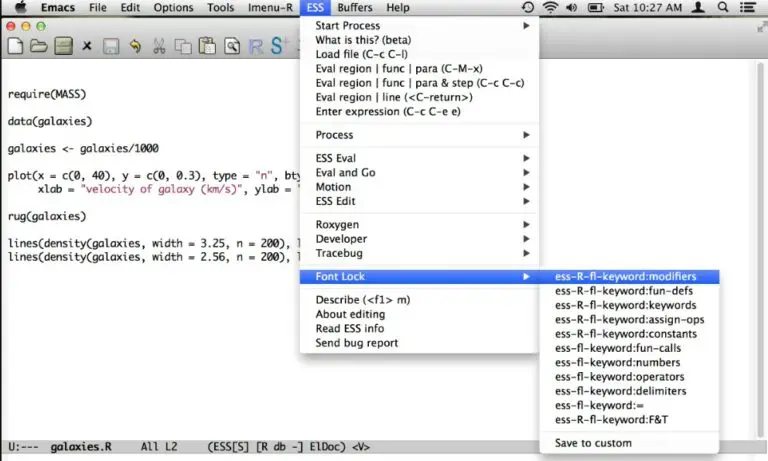Click the volume speaker icon

click(x=572, y=7)
